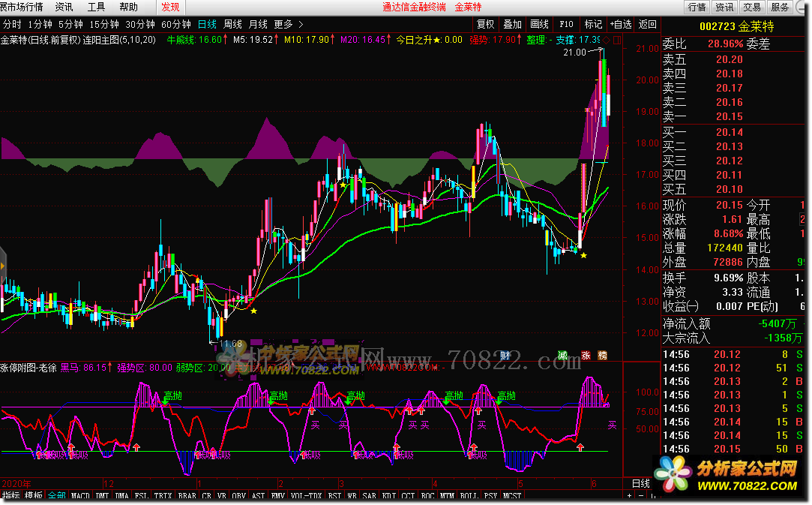Click the 画线 drawing tool button

[540, 24]
